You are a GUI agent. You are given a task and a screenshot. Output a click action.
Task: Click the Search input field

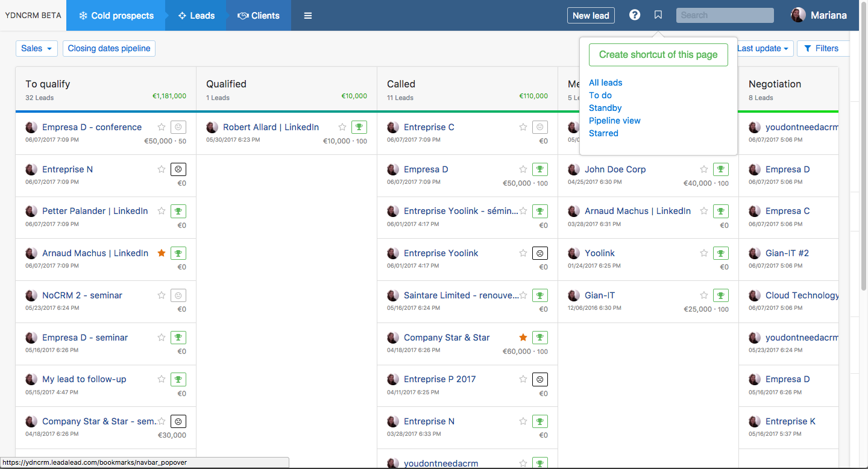click(x=725, y=15)
